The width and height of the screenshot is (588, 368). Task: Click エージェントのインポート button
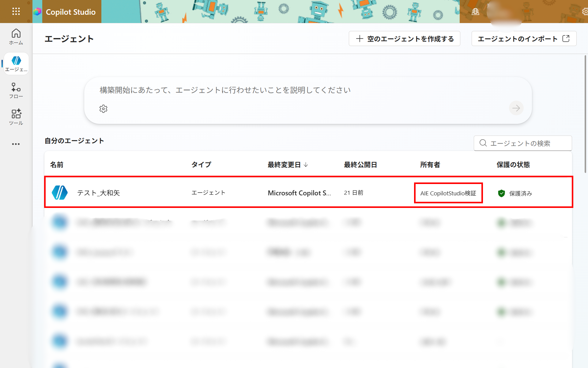pos(524,39)
